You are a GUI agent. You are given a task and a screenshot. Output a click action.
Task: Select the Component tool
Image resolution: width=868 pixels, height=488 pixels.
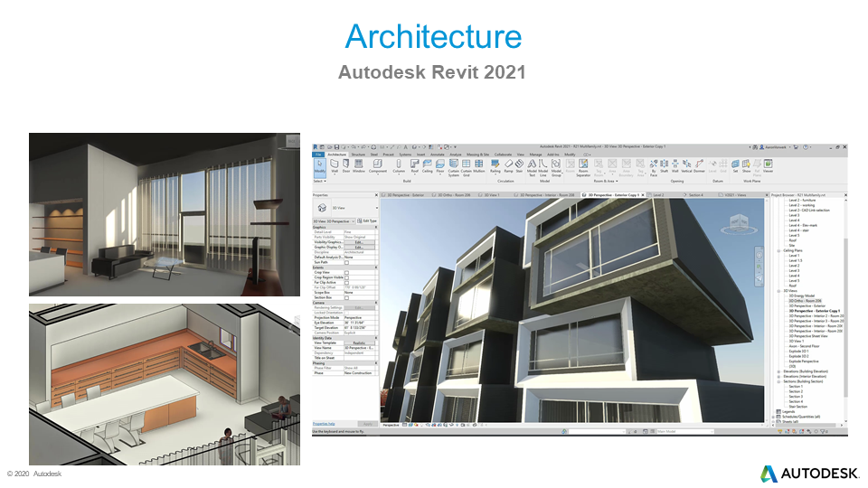coord(378,166)
